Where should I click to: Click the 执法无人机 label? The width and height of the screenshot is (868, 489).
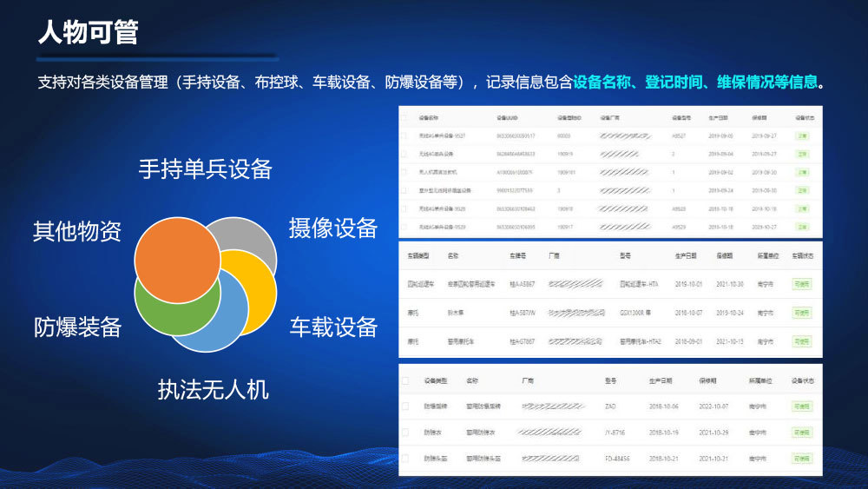tap(213, 389)
